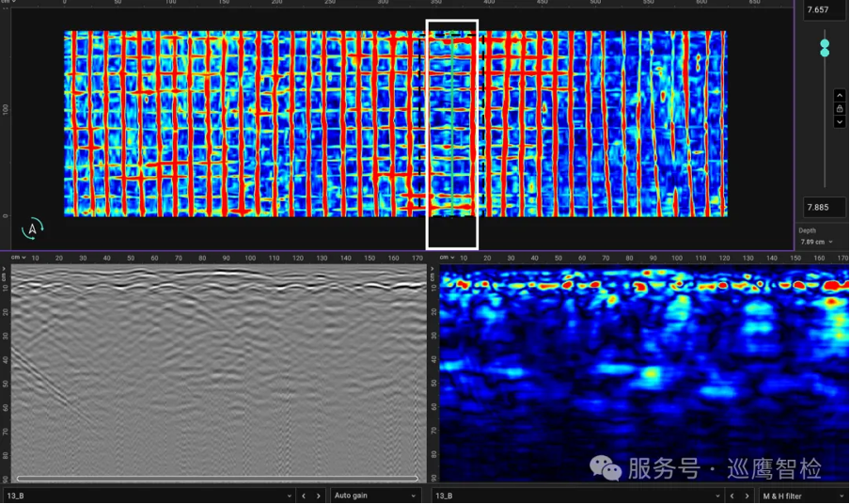
Task: Open the Auto gain dropdown
Action: point(373,496)
